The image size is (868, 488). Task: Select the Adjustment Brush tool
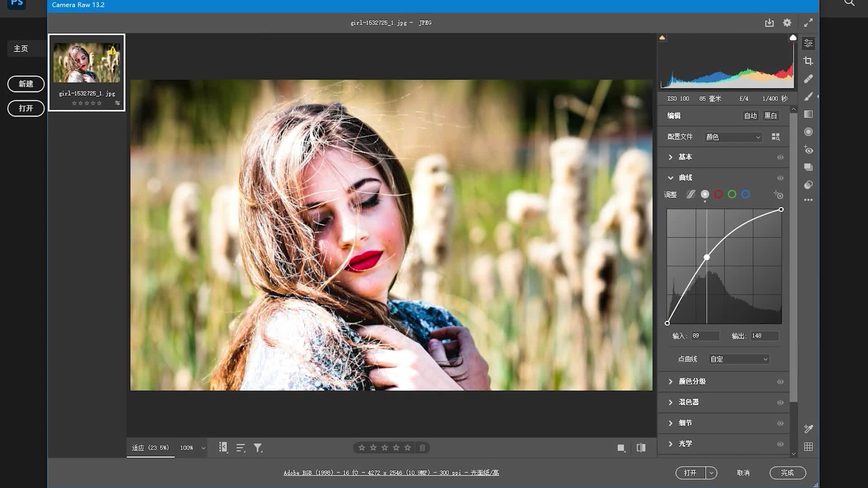[808, 97]
